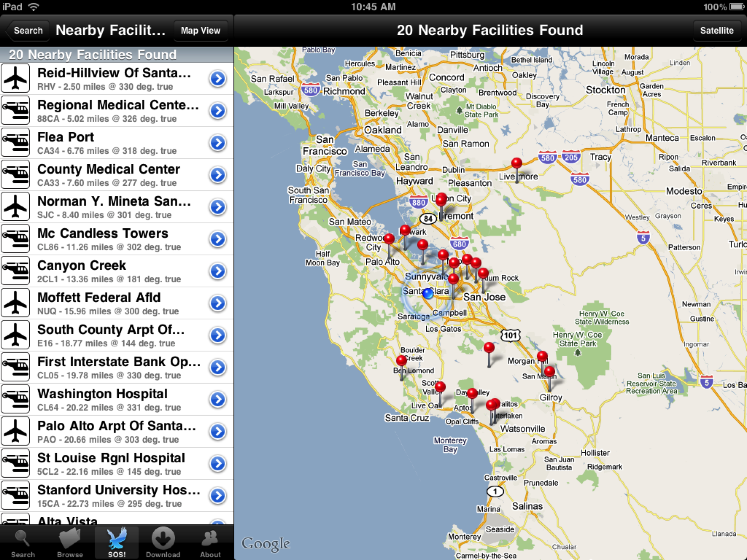Viewport: 747px width, 560px height.
Task: Tap the red pin at Ben Lomond
Action: tap(402, 361)
